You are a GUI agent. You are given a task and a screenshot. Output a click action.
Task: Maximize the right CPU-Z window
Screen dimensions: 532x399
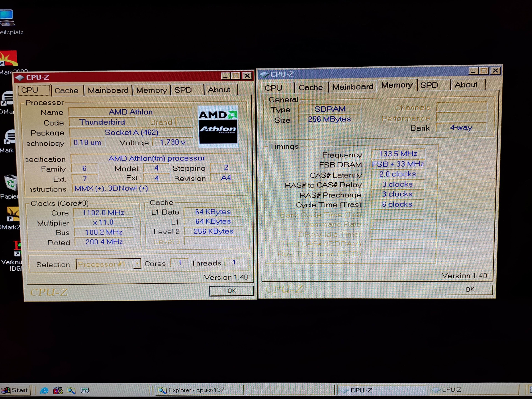484,71
